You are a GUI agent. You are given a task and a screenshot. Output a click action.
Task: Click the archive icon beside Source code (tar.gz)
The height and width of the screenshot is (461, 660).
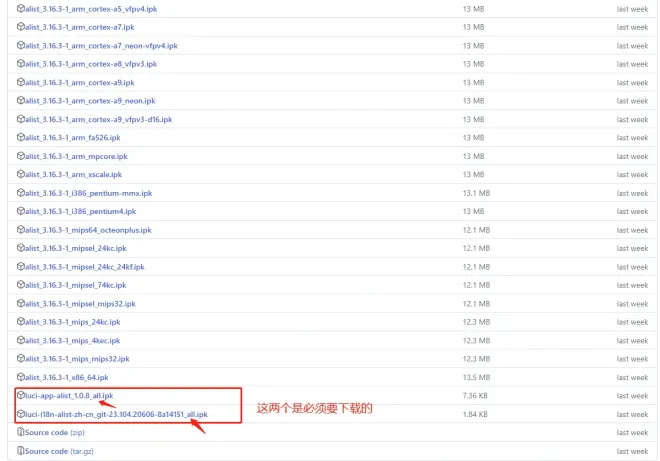[x=21, y=450]
